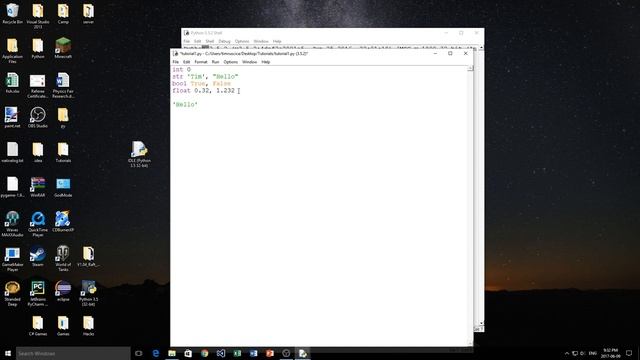Click the 'Hello' string line in the editor
This screenshot has width=640, height=360.
[x=185, y=104]
